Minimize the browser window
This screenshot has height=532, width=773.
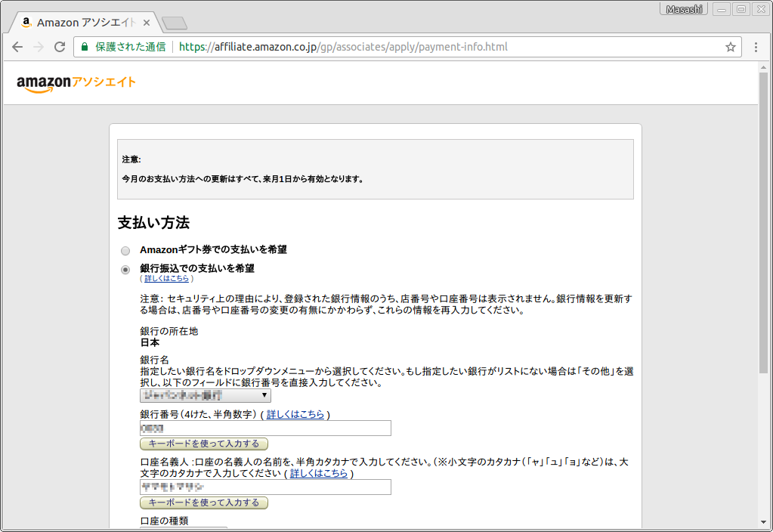[x=721, y=9]
